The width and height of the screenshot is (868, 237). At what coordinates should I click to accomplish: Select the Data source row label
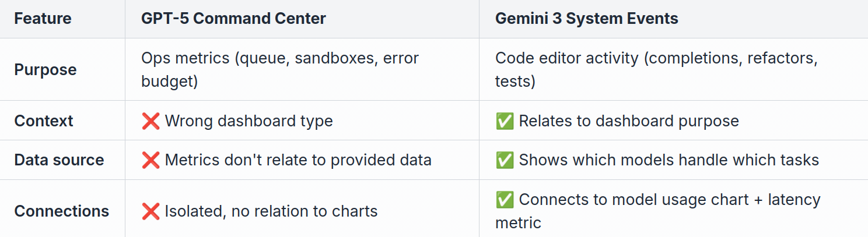click(59, 160)
